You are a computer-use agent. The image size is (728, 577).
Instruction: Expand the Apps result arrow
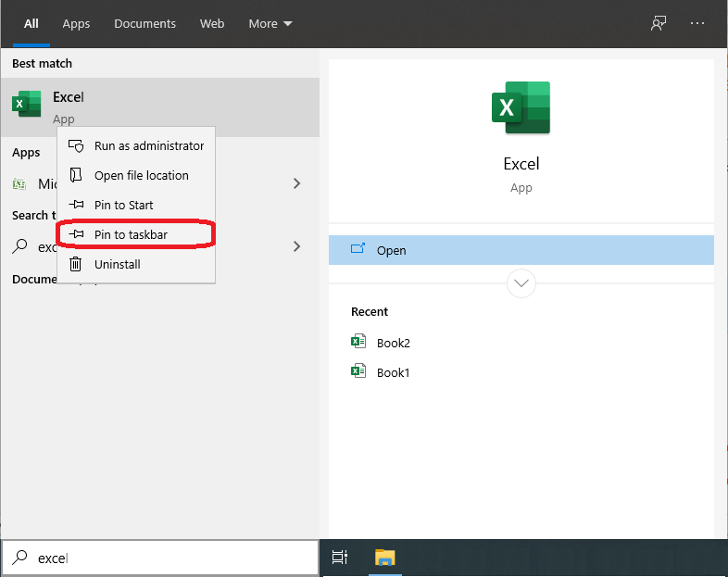[297, 183]
